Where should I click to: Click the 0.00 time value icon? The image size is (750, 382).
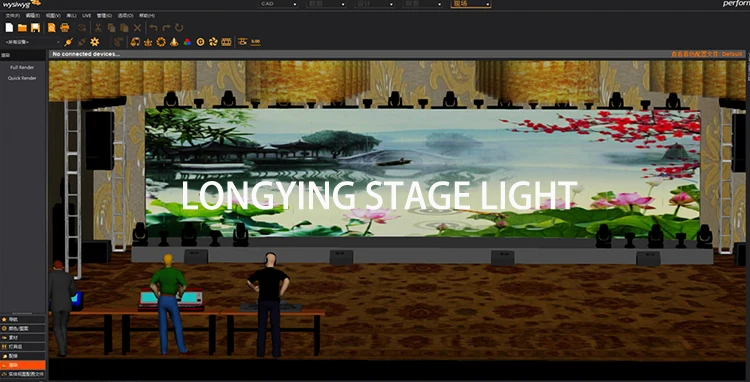tap(255, 42)
